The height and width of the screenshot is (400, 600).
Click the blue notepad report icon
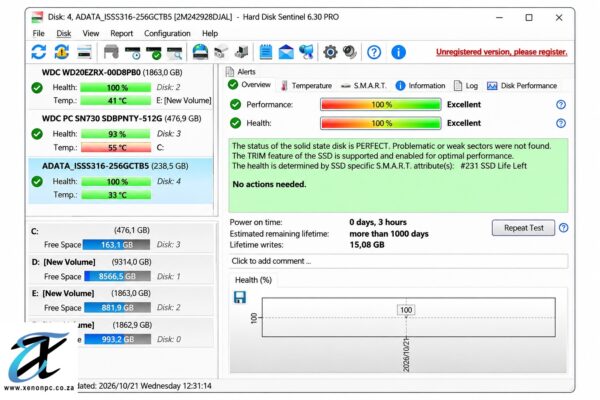pos(266,52)
